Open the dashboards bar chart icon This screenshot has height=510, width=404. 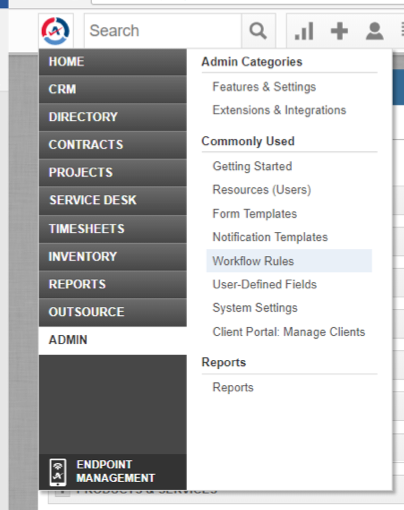click(x=304, y=31)
